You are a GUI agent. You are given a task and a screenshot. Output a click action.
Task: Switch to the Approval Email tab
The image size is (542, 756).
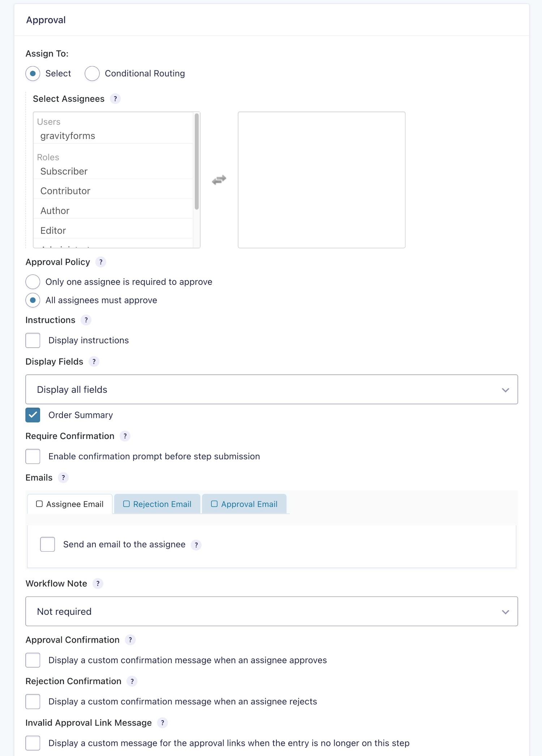click(245, 504)
